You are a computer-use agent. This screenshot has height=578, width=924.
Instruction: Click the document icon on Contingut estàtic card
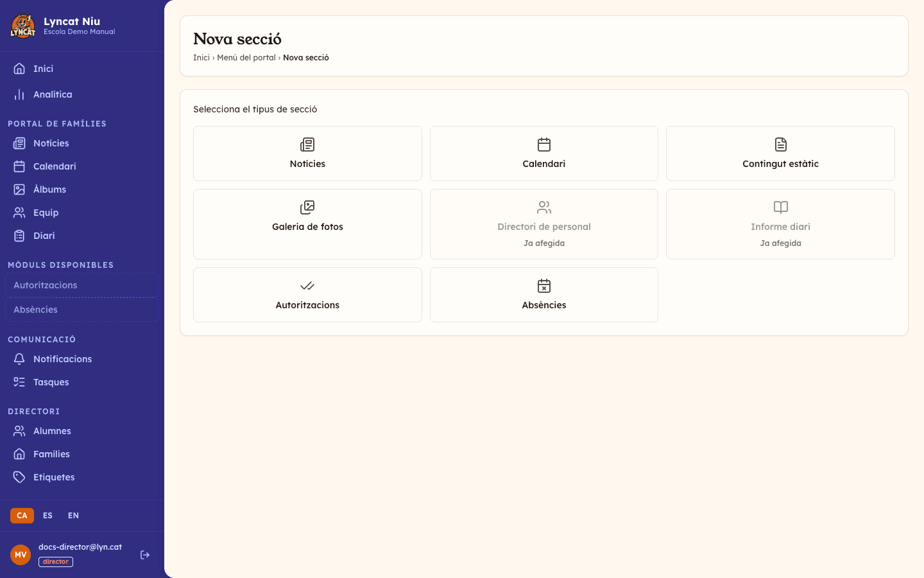tap(781, 144)
